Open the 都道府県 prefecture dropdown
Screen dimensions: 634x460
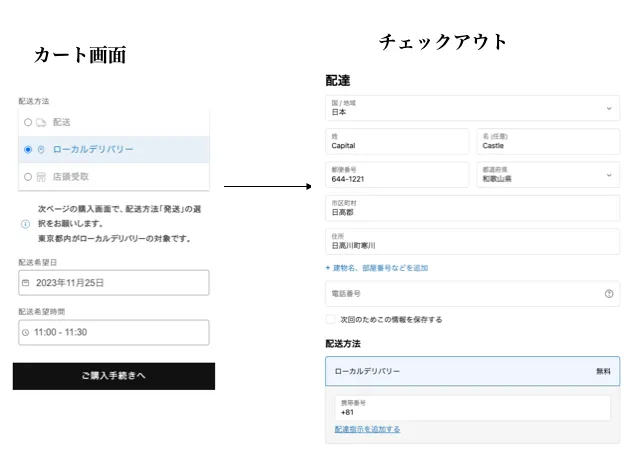[x=545, y=175]
